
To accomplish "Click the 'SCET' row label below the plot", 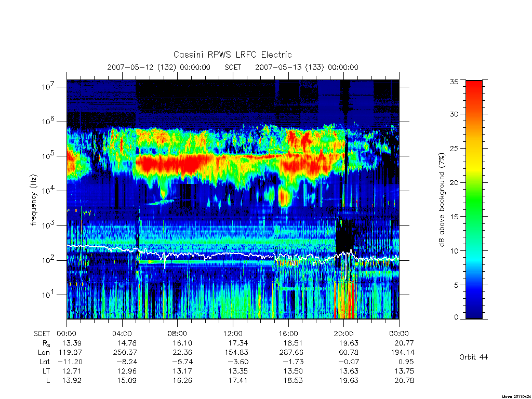I will 42,334.
